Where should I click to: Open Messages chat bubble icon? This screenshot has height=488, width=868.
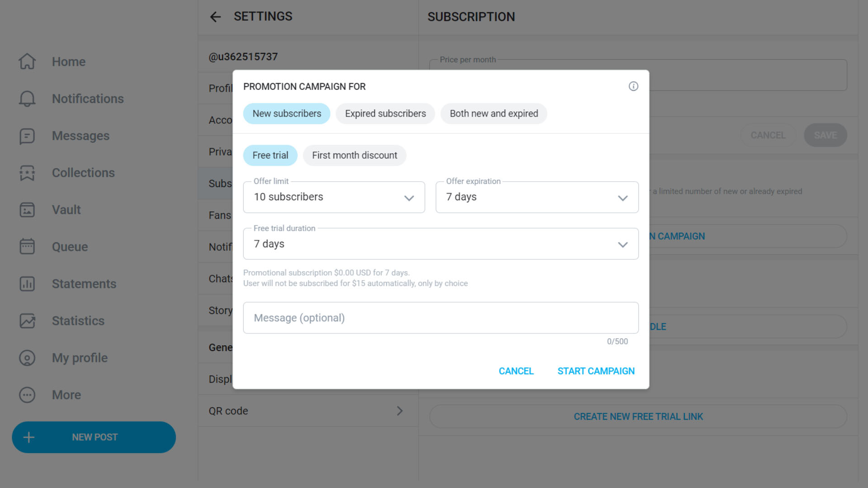coord(27,136)
